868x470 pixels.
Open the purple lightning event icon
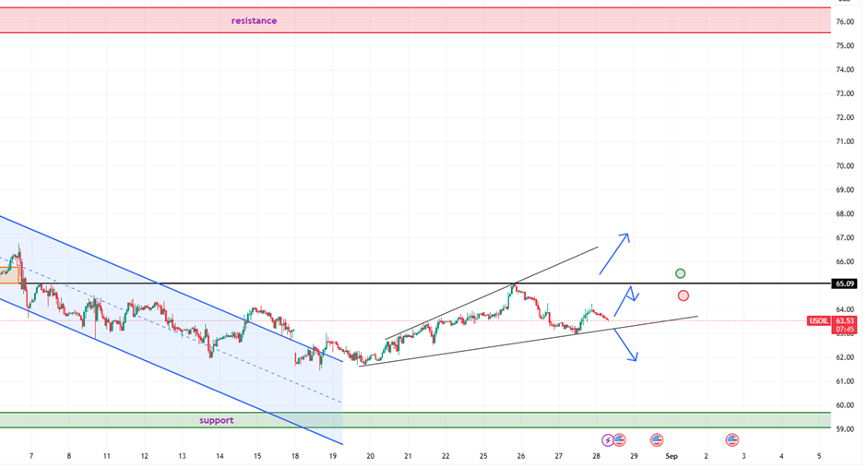(608, 440)
